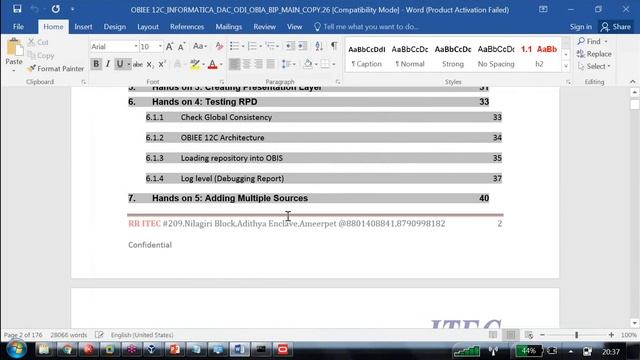Click the Shrink Font icon
This screenshot has height=360, width=640.
(182, 47)
